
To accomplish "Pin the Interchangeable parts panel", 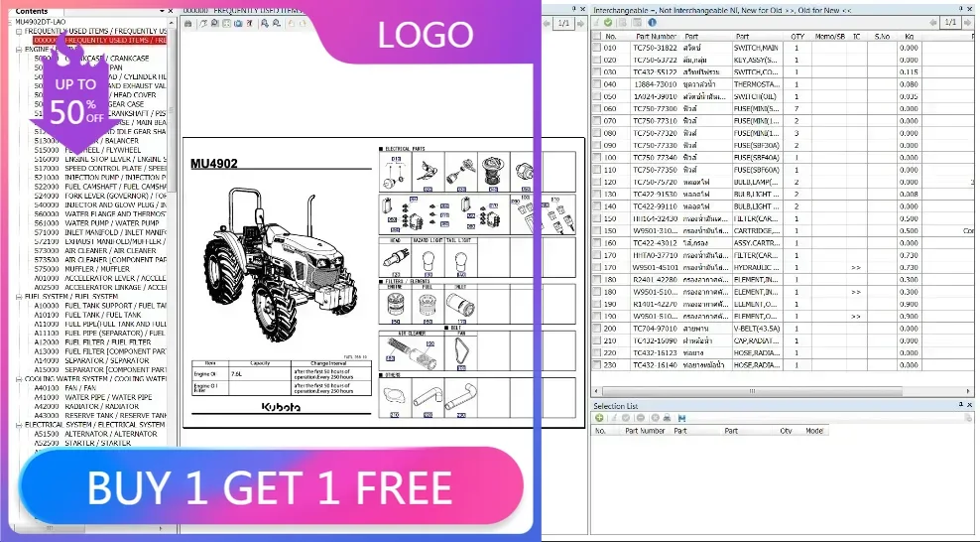I will (960, 9).
